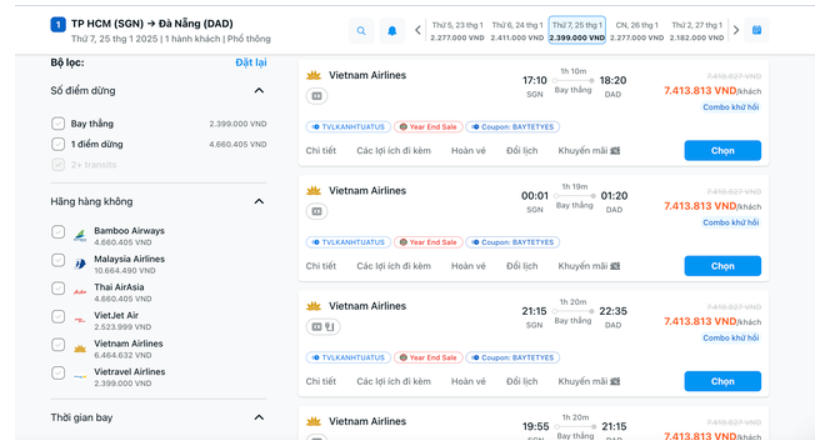Check Thai AirAsia airline filter
Viewport: 830px width, 440px height.
(58, 288)
